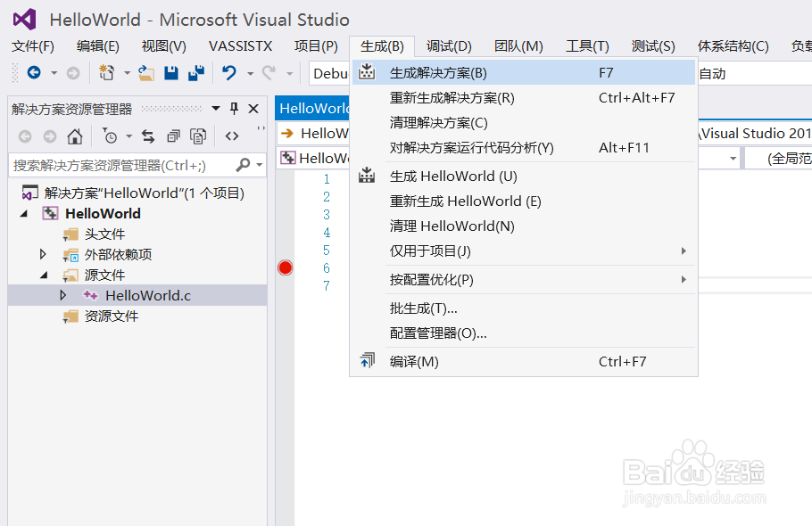Select the 头文件 folder in the tree
This screenshot has width=812, height=526.
pyautogui.click(x=104, y=234)
